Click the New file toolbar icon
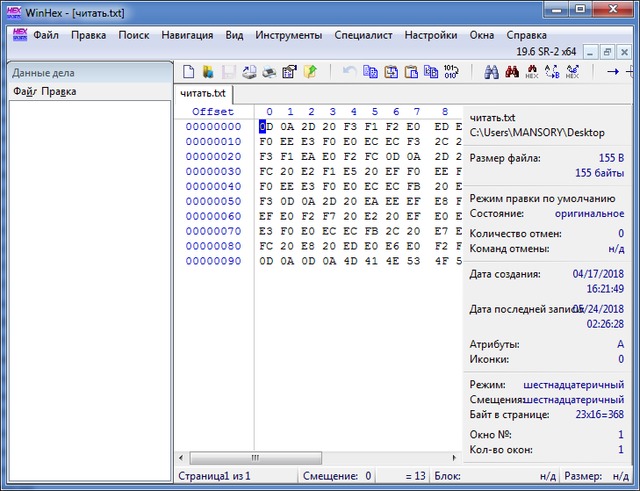 tap(189, 72)
